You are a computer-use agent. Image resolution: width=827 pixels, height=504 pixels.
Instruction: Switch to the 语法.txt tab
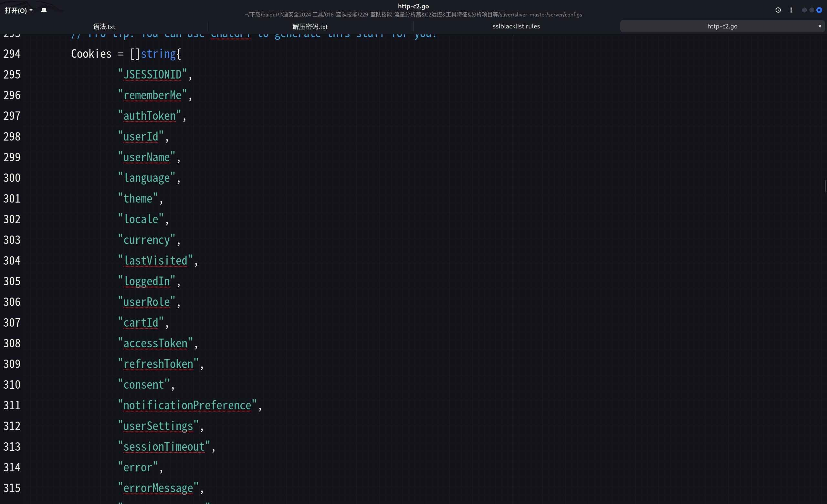[104, 26]
